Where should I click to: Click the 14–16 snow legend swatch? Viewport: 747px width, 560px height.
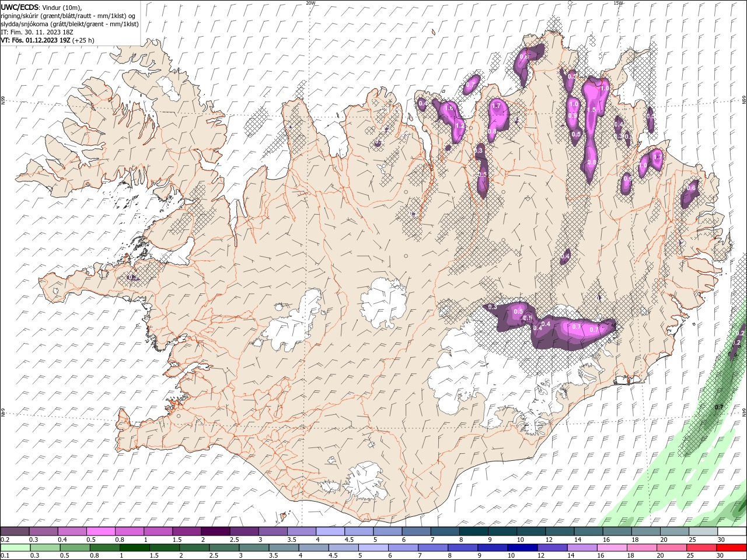click(588, 531)
